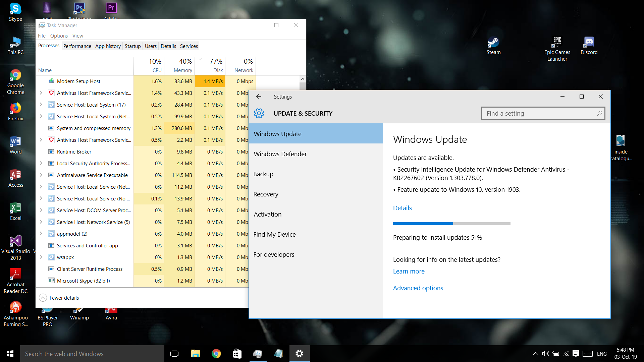Expand Service Host: Local System (17)
The height and width of the screenshot is (362, 644).
[x=41, y=105]
